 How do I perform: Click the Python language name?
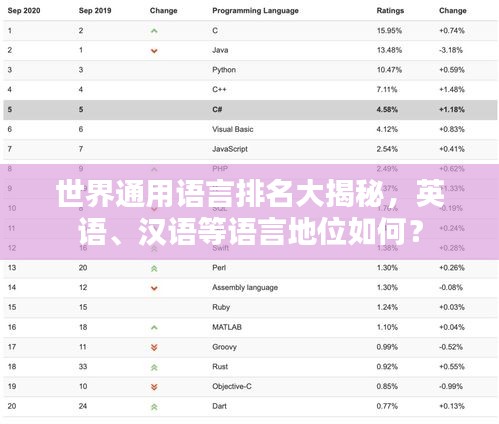[224, 70]
